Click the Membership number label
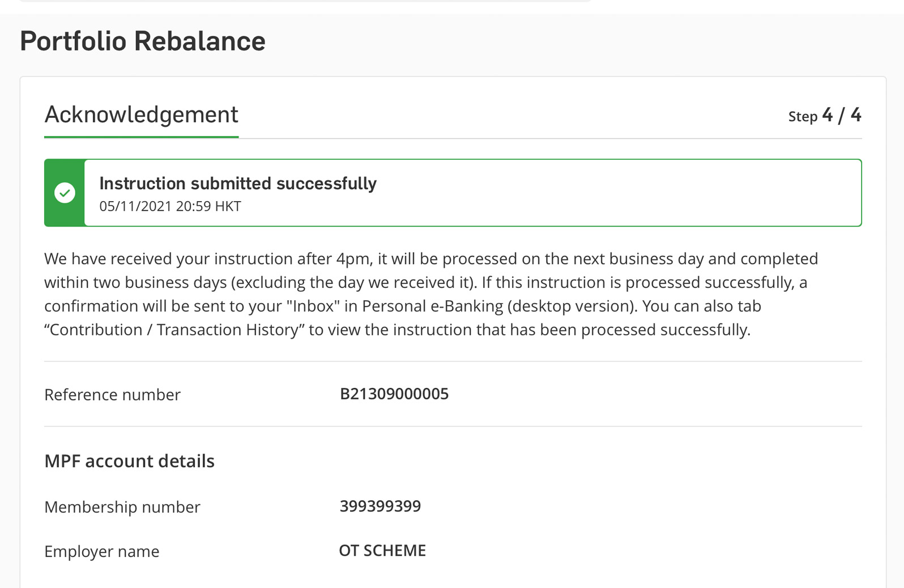Image resolution: width=904 pixels, height=588 pixels. (122, 507)
